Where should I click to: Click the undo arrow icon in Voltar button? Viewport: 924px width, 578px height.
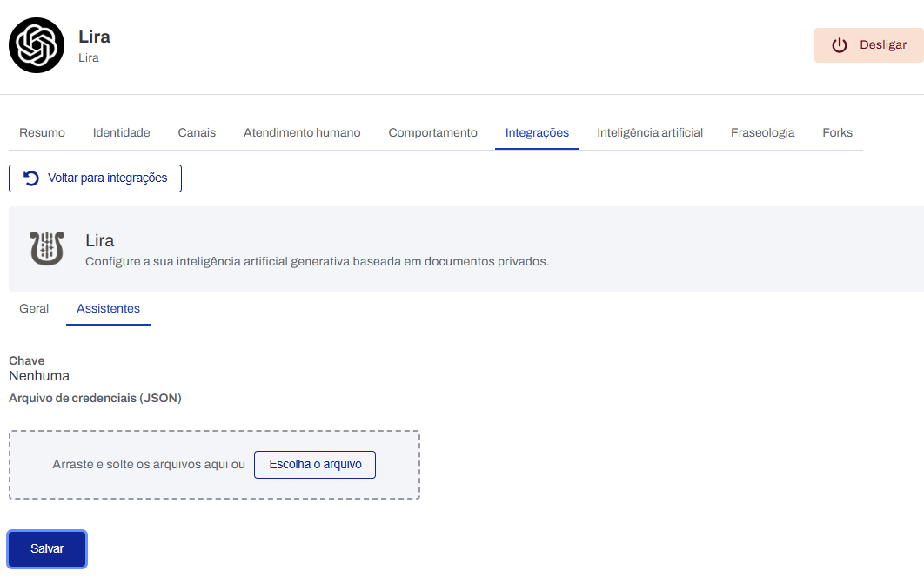coord(31,178)
